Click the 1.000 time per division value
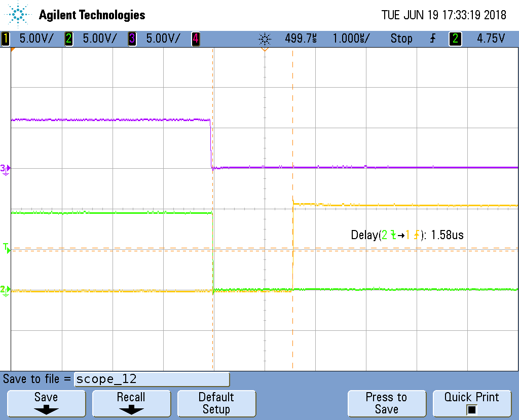Image resolution: width=519 pixels, height=420 pixels. point(352,39)
